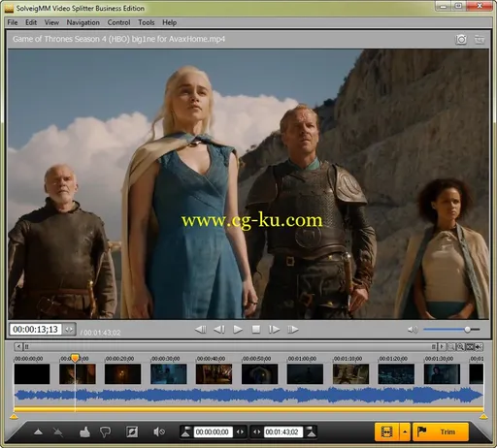The image size is (497, 448).
Task: Jump to the next marker
Action: click(x=293, y=330)
